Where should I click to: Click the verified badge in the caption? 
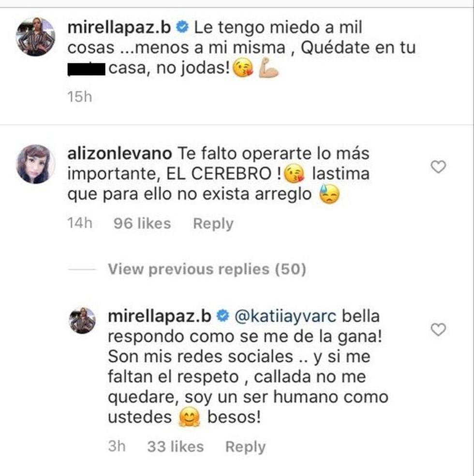pyautogui.click(x=182, y=28)
